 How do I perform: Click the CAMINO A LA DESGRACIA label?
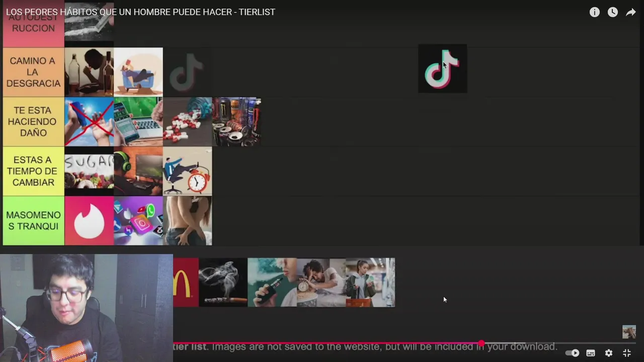pyautogui.click(x=33, y=72)
